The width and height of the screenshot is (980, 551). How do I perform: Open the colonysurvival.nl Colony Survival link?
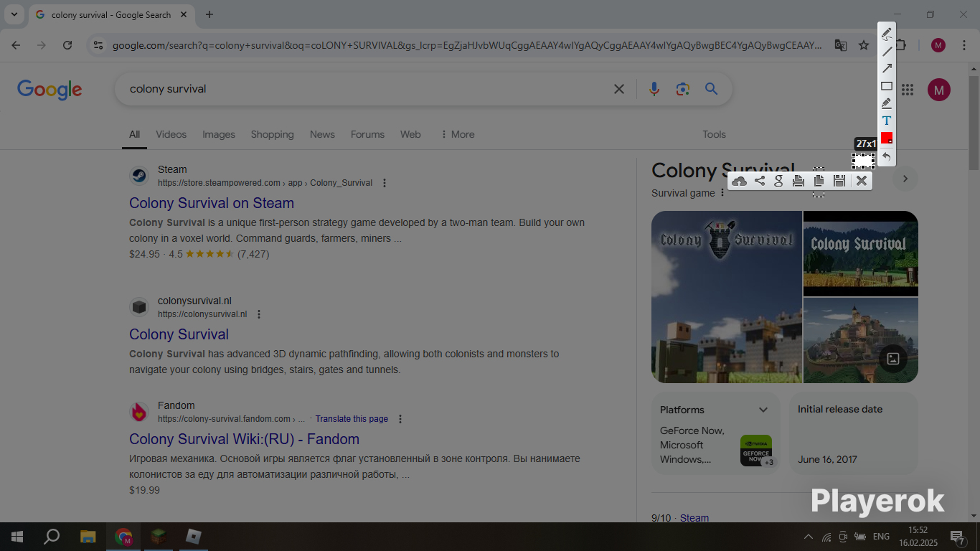pos(179,334)
